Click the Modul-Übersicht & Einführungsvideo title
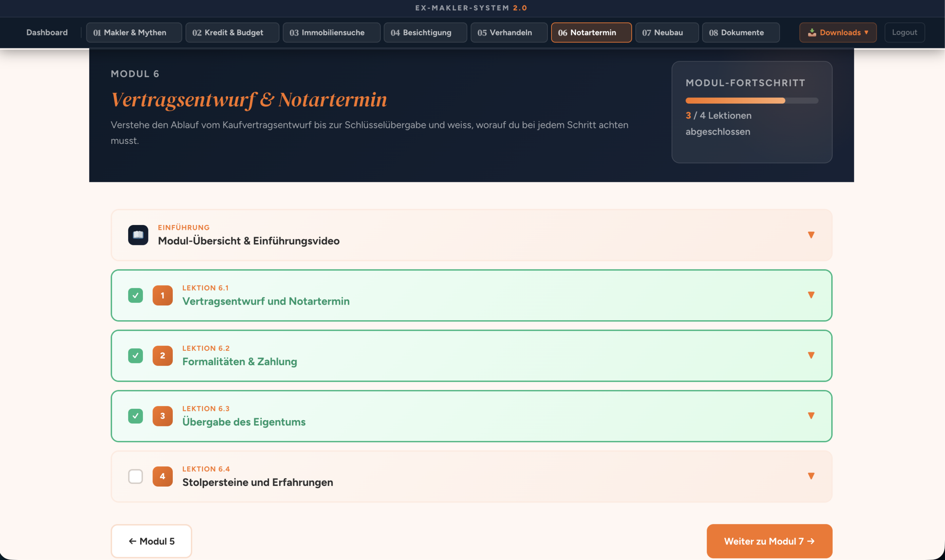Image resolution: width=945 pixels, height=560 pixels. (x=248, y=241)
